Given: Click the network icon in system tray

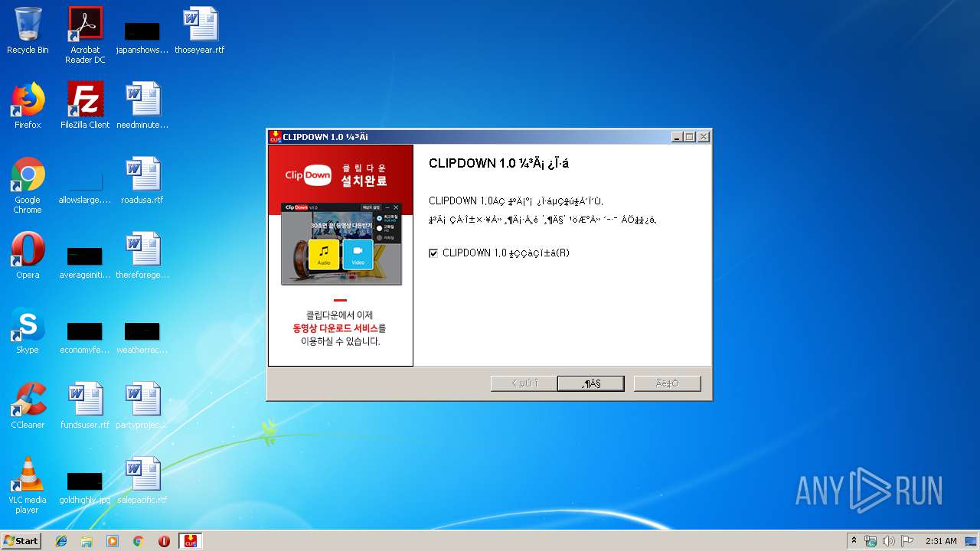Looking at the screenshot, I should pyautogui.click(x=871, y=541).
